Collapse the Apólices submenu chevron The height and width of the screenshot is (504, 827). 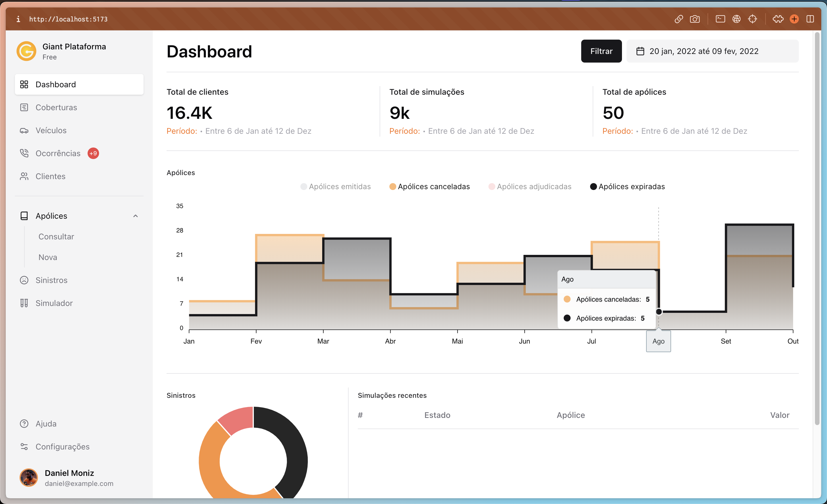136,216
